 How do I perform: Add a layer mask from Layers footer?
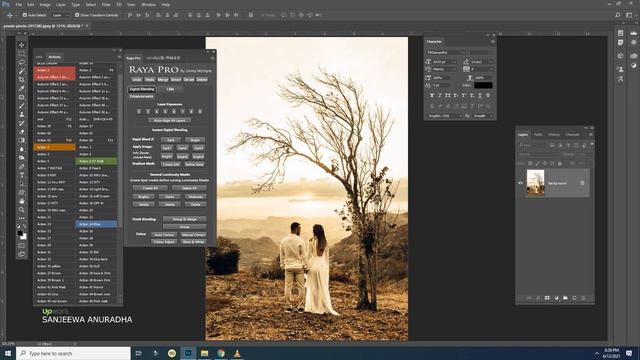[x=547, y=298]
